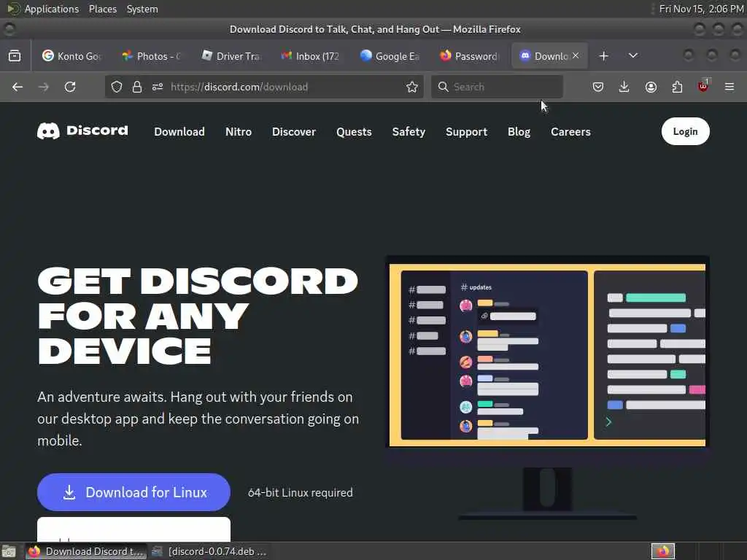Click the Download nav link
The image size is (747, 560).
tap(179, 132)
